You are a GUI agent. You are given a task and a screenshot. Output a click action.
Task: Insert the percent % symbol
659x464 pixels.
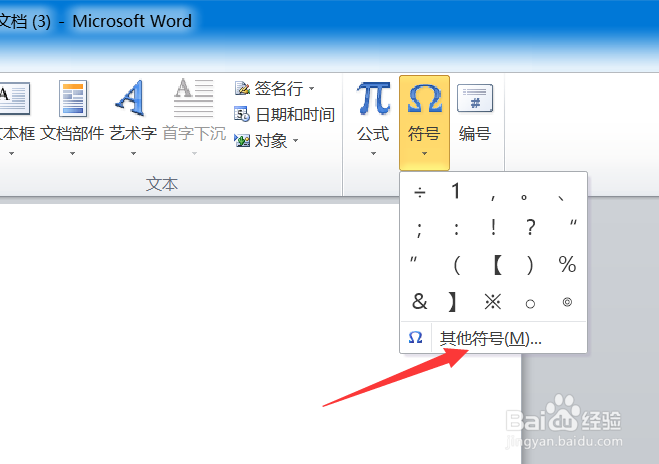567,264
